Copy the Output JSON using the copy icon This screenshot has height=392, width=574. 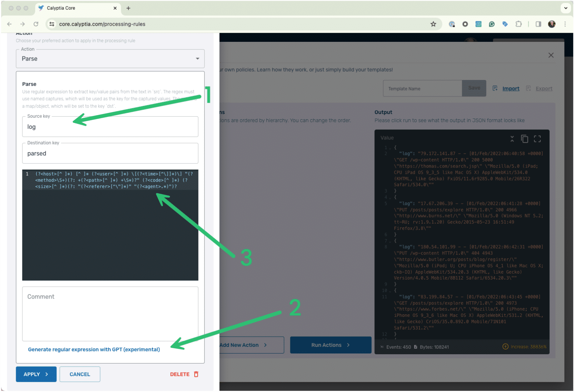(525, 138)
